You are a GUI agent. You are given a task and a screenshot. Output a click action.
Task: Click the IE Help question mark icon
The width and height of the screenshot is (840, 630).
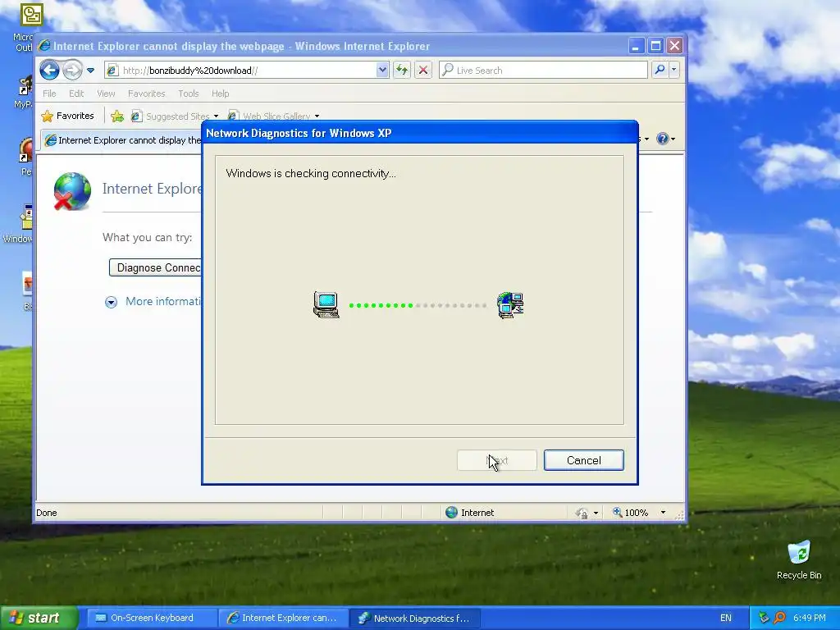pos(662,139)
